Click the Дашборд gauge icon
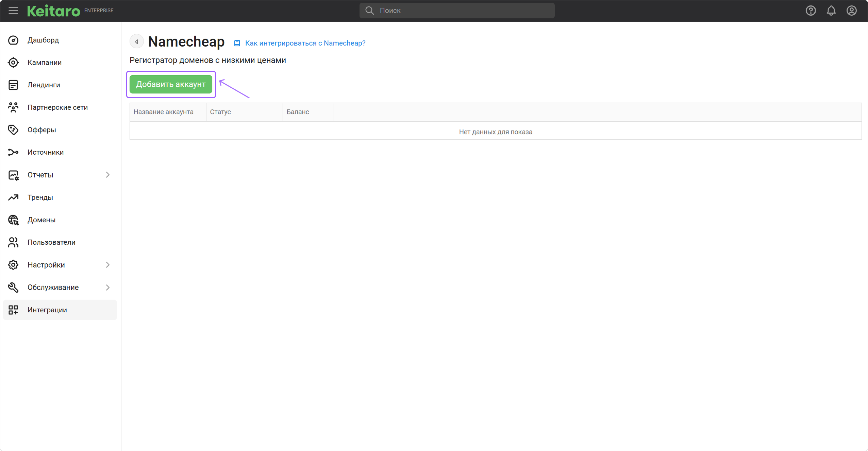 [13, 40]
